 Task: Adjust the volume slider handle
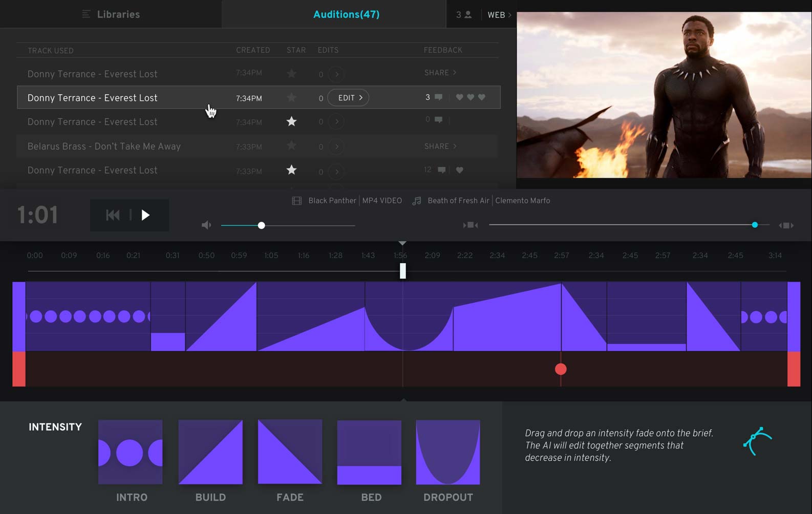262,225
